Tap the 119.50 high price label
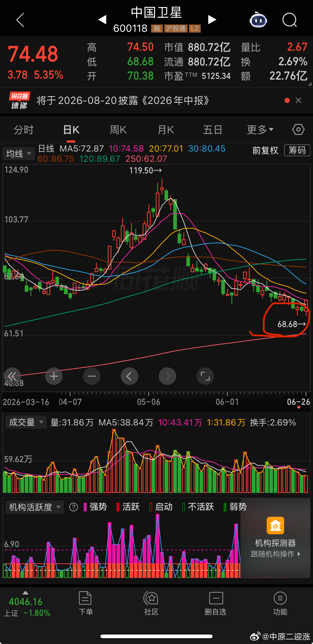 [x=145, y=170]
